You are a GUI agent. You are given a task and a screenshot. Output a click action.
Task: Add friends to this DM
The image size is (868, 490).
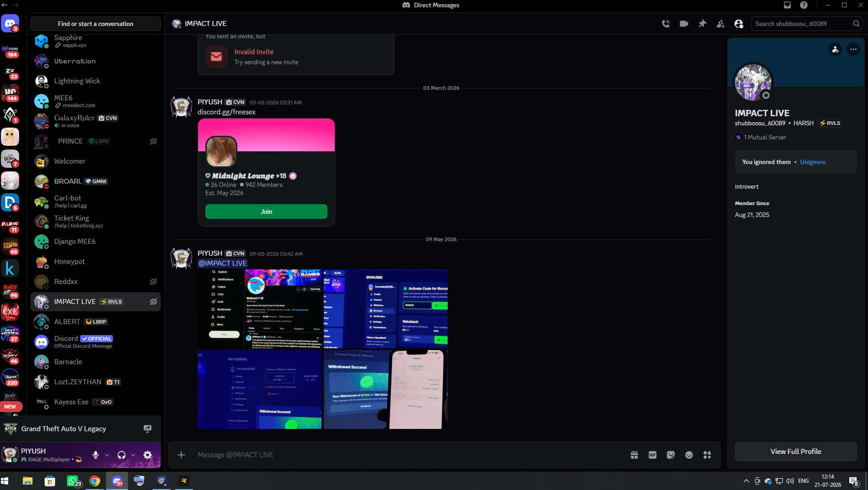pos(720,24)
